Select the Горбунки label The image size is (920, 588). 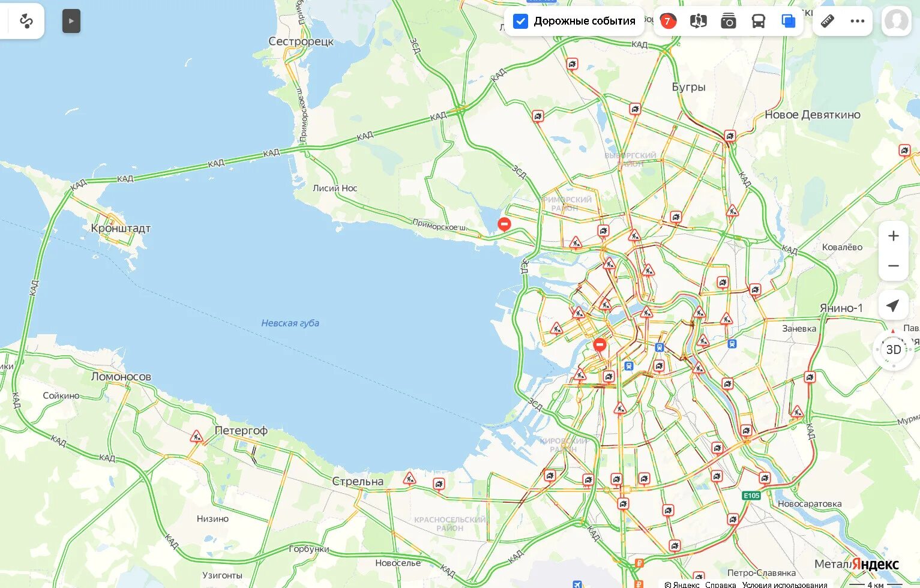[309, 548]
